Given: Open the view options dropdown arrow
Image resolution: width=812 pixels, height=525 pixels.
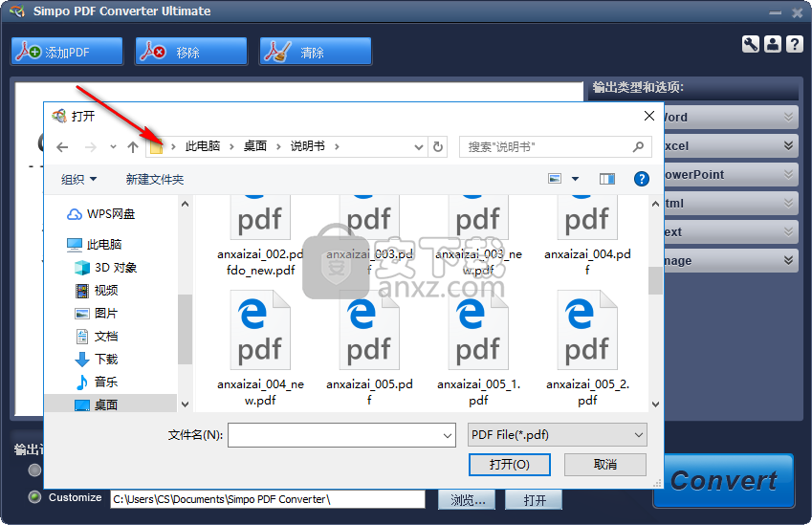Looking at the screenshot, I should [x=575, y=179].
